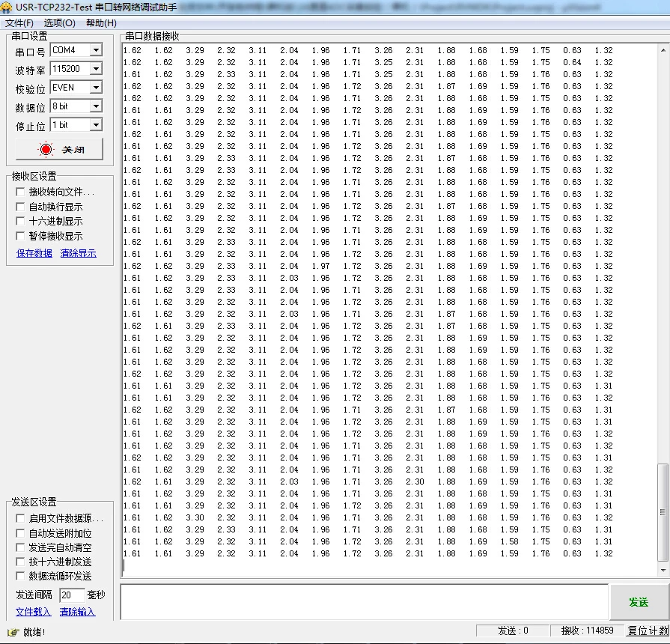Expand the EVEN parity dropdown
This screenshot has height=644, width=670.
point(96,87)
